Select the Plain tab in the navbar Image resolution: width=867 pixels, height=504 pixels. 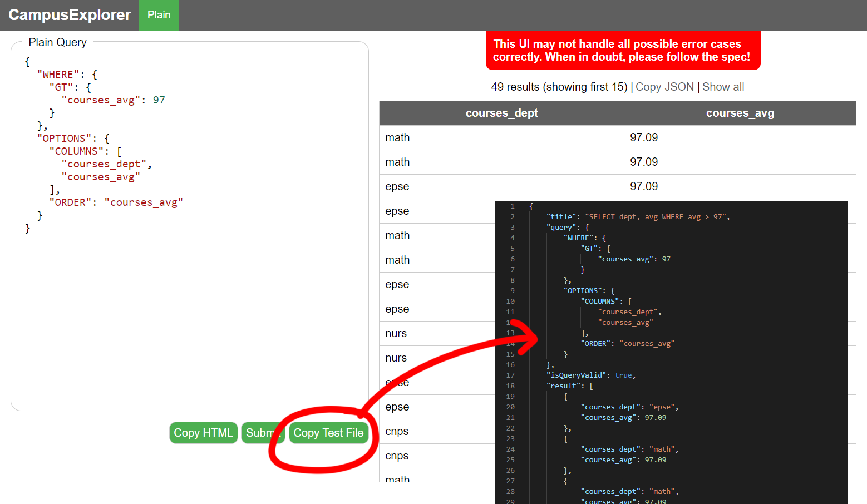click(x=159, y=15)
